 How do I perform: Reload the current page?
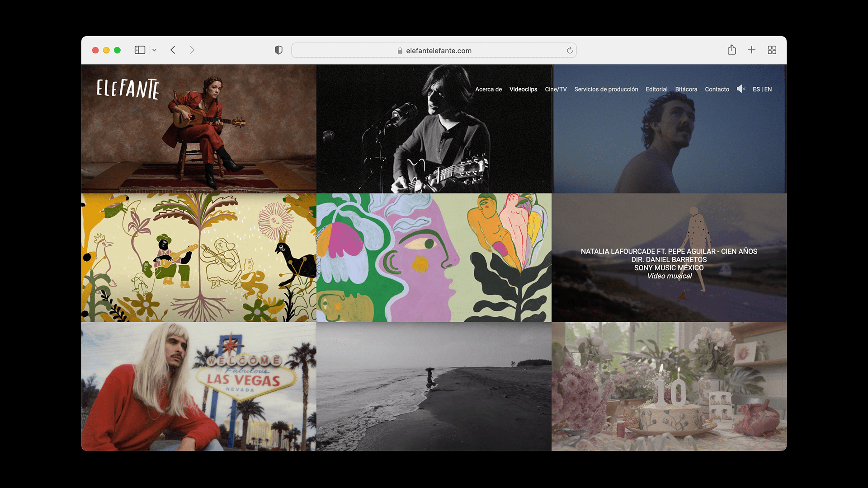pos(570,50)
